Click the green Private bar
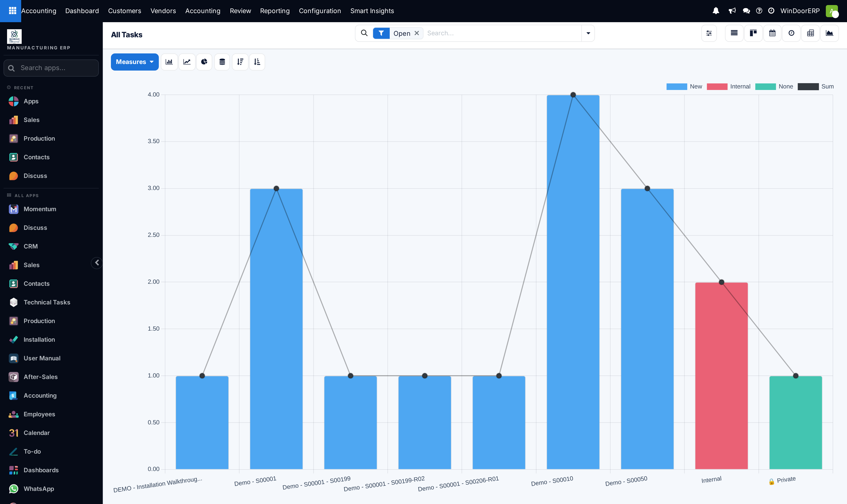Screen dimensions: 847x504 (x=795, y=423)
